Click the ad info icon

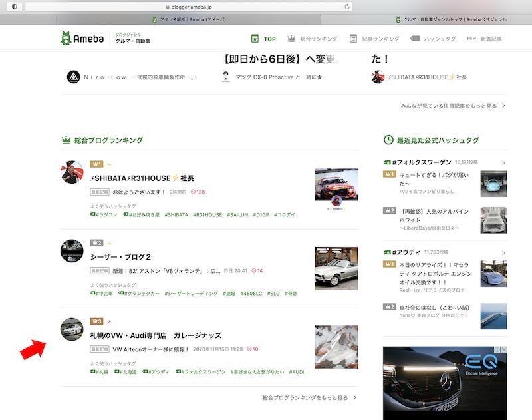click(497, 349)
